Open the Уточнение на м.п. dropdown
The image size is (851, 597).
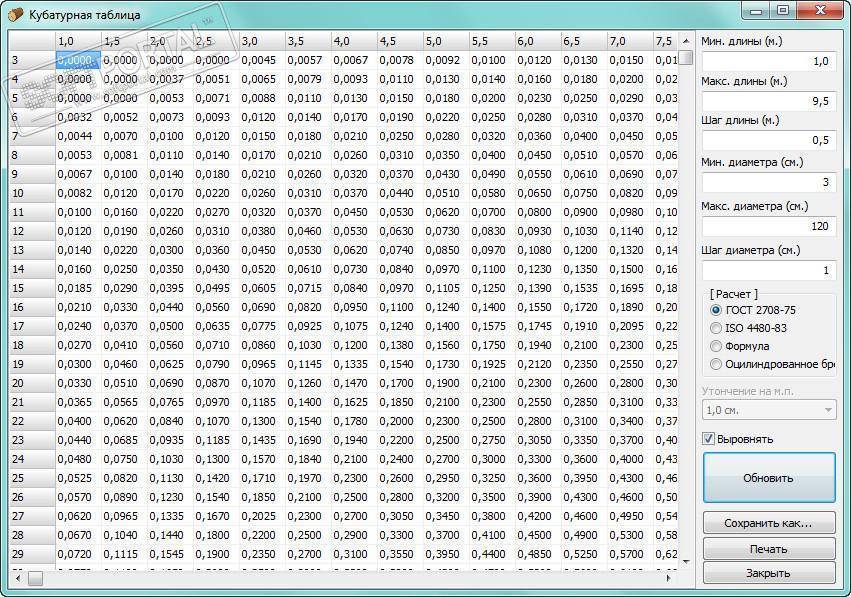point(769,410)
